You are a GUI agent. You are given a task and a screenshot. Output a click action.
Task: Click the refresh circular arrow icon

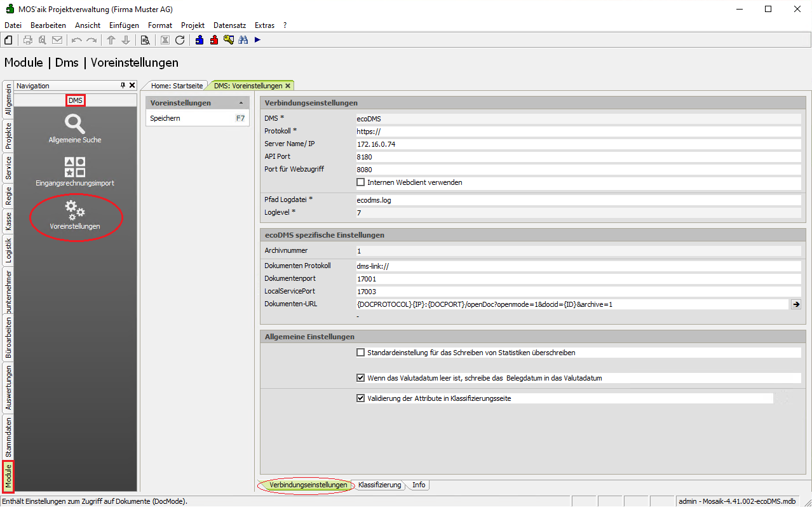tap(180, 40)
